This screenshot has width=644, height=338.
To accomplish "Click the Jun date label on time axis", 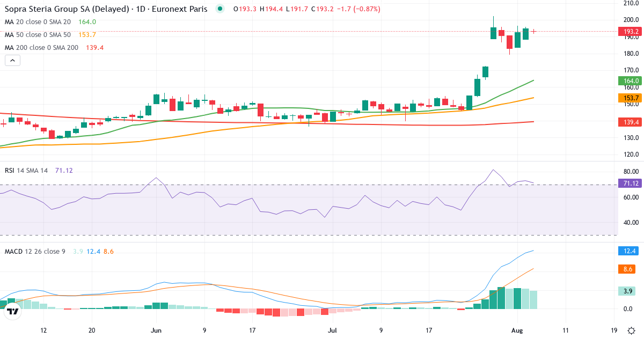I will (156, 330).
